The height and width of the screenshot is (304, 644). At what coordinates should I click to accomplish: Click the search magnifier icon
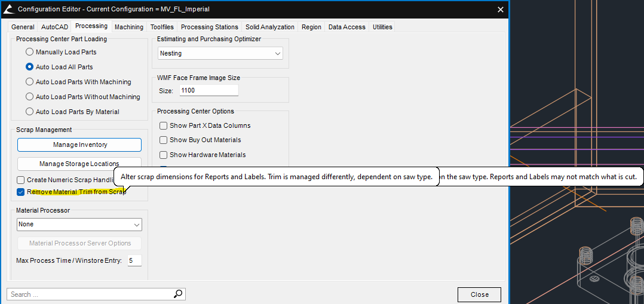(178, 294)
